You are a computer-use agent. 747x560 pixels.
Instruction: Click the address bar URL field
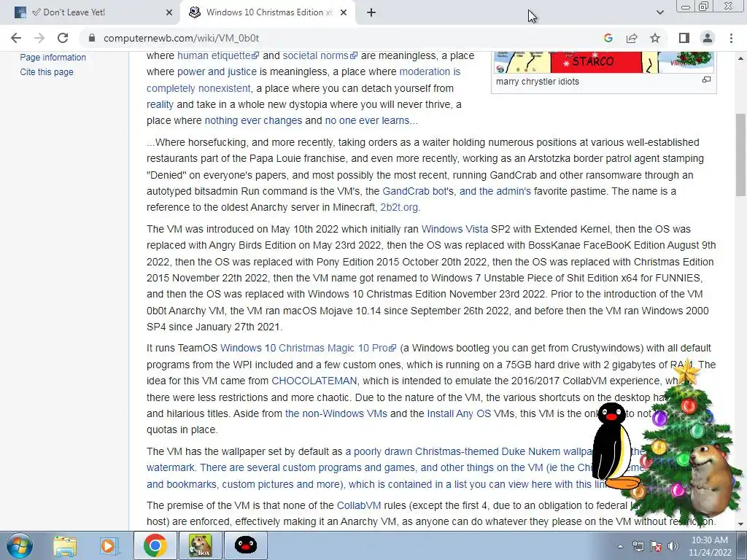[x=333, y=38]
